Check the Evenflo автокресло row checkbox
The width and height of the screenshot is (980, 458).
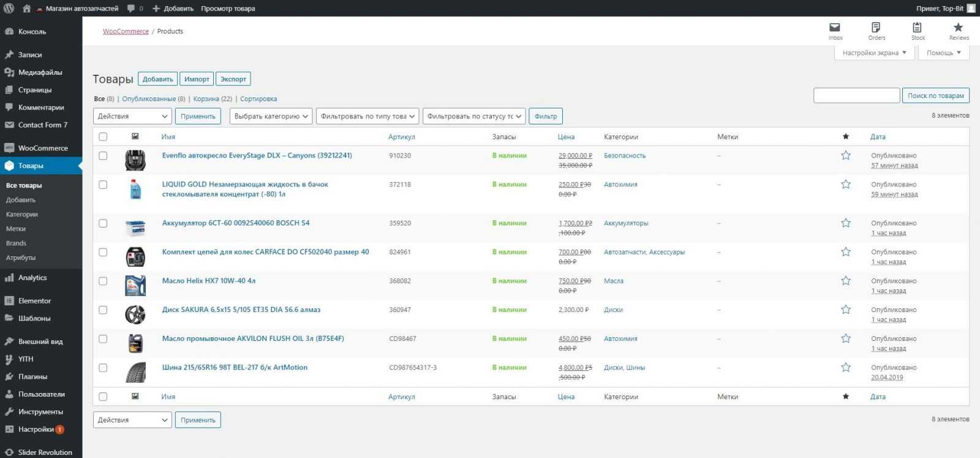[x=103, y=156]
